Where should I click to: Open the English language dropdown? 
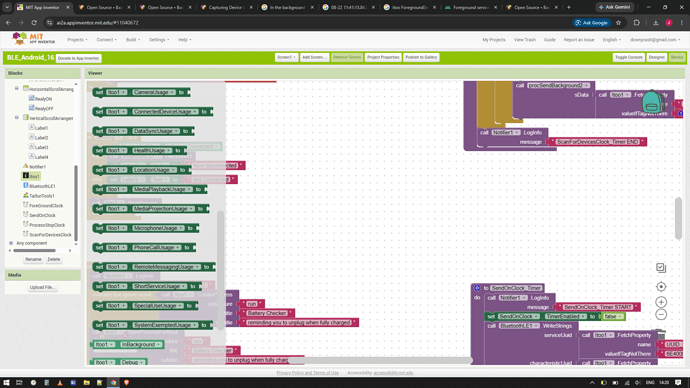coord(612,40)
